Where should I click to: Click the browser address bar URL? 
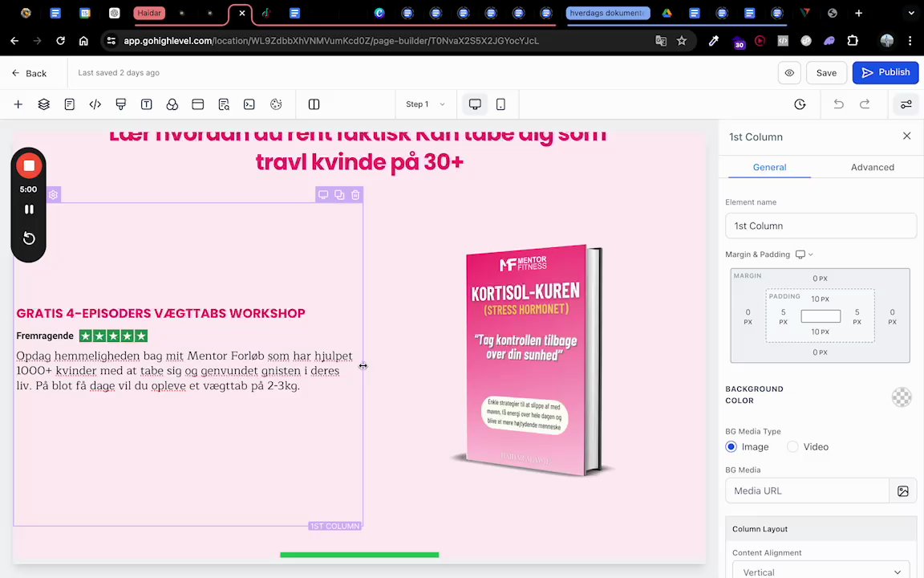pos(331,41)
